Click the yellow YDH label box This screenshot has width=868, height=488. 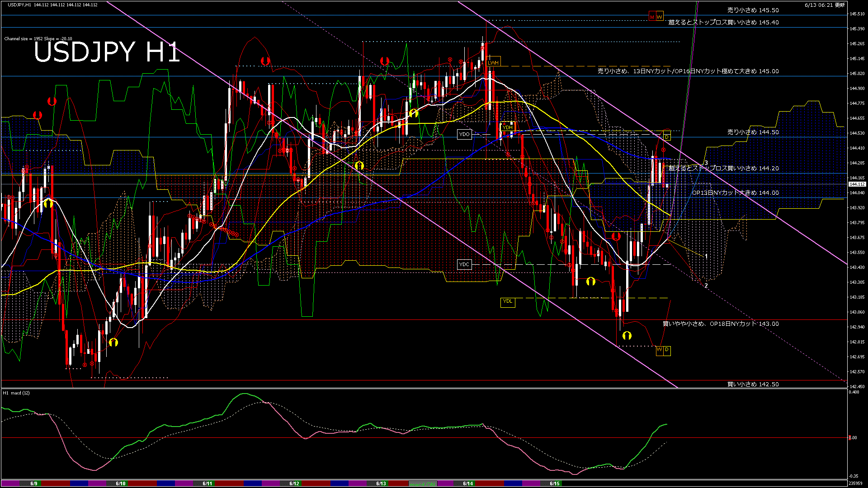point(508,127)
